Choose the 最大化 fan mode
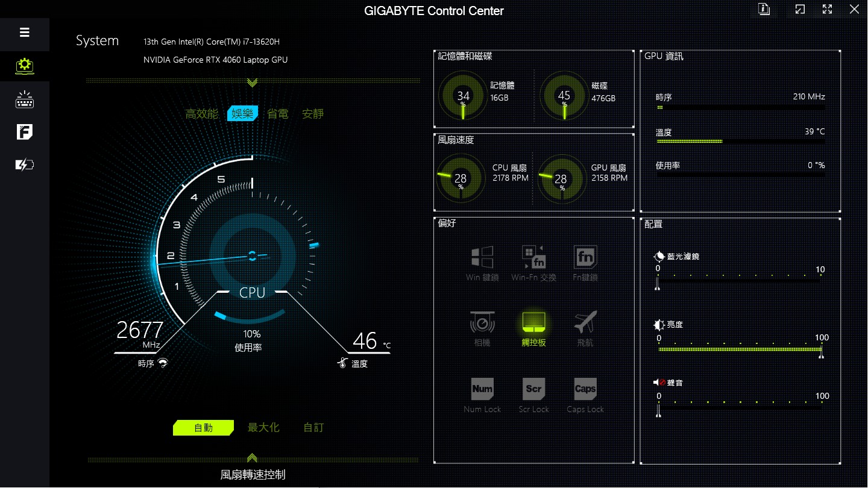The width and height of the screenshot is (868, 488). (x=263, y=428)
